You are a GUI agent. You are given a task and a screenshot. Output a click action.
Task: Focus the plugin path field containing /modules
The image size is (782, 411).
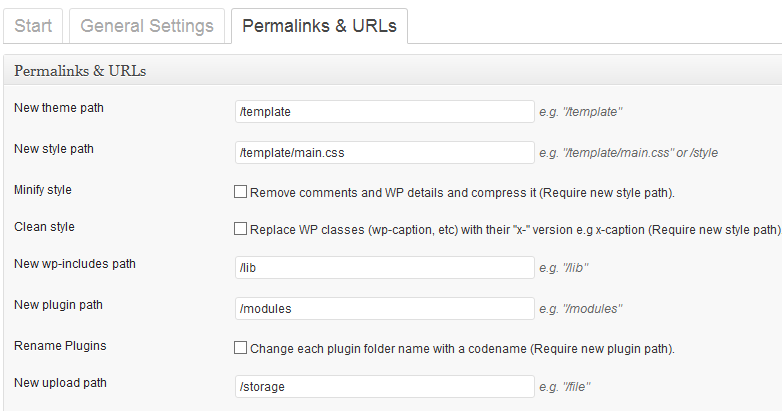383,308
